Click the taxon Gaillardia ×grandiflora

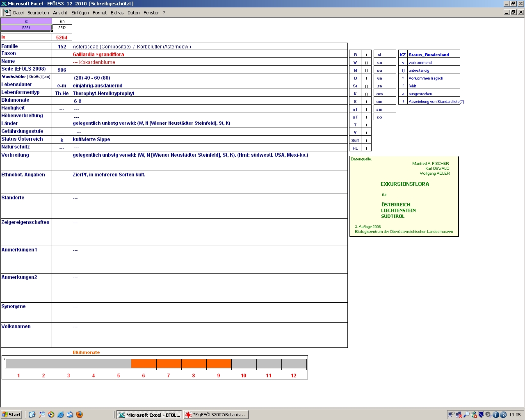point(98,54)
